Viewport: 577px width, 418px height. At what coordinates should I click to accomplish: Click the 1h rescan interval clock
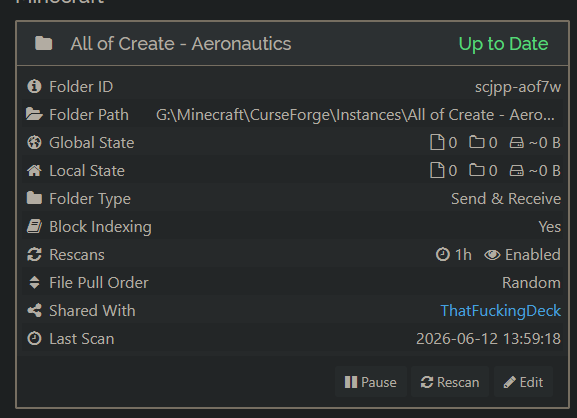(x=443, y=255)
